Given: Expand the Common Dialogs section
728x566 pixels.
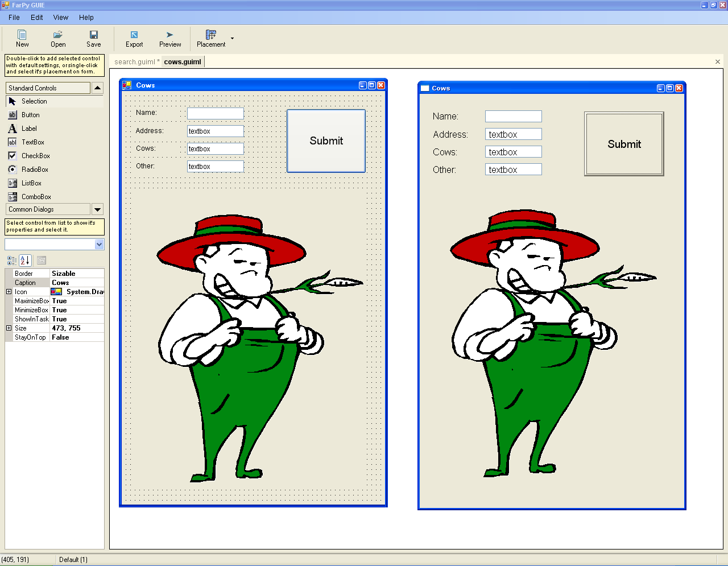Looking at the screenshot, I should point(97,209).
